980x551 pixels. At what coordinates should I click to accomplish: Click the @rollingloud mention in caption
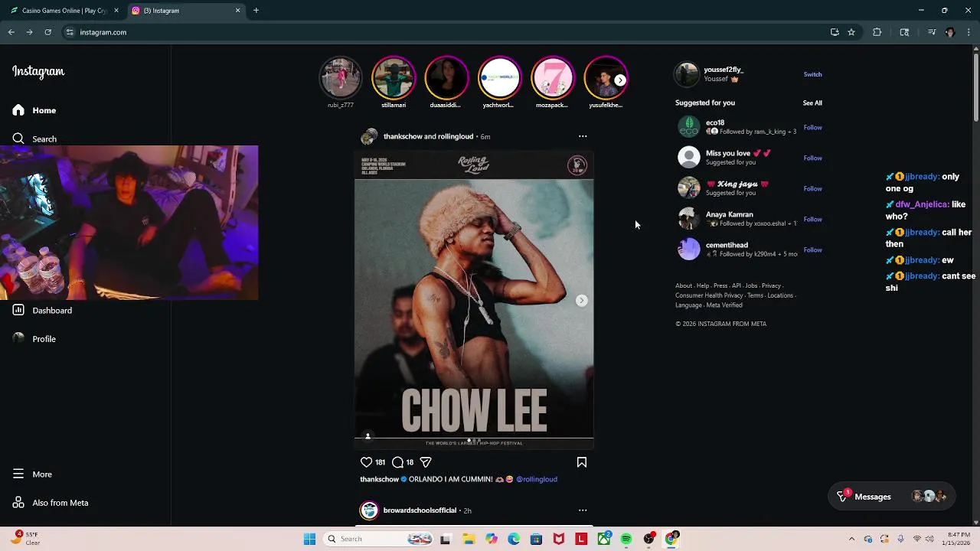pos(537,479)
